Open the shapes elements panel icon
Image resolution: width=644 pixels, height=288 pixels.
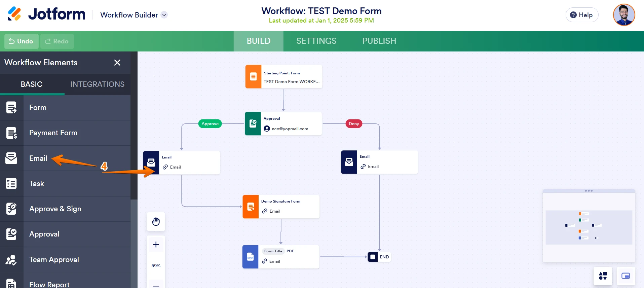point(603,276)
